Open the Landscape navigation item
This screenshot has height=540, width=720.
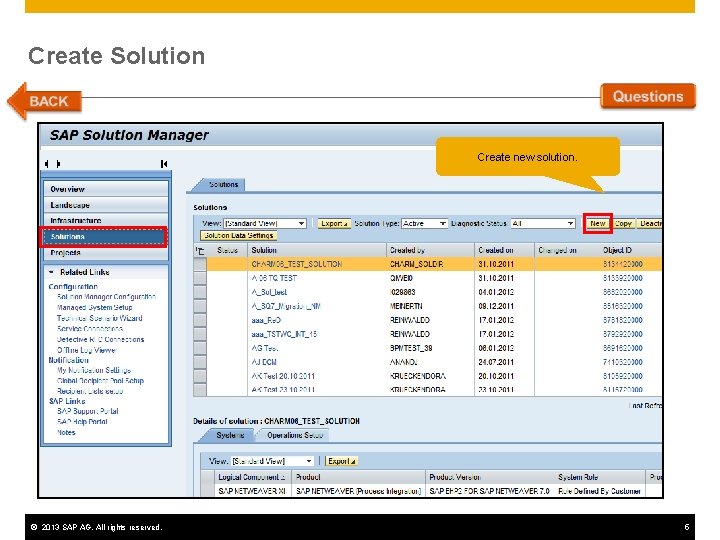click(x=106, y=205)
